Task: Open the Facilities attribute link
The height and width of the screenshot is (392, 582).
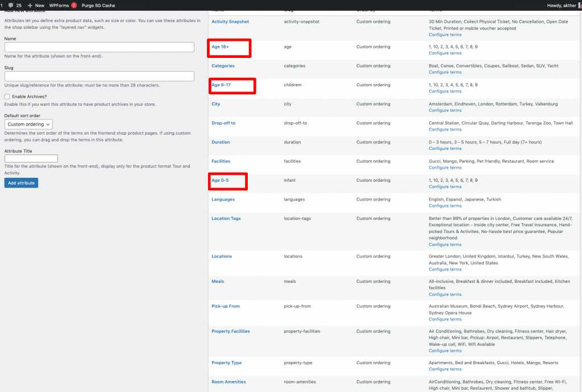Action: point(221,161)
